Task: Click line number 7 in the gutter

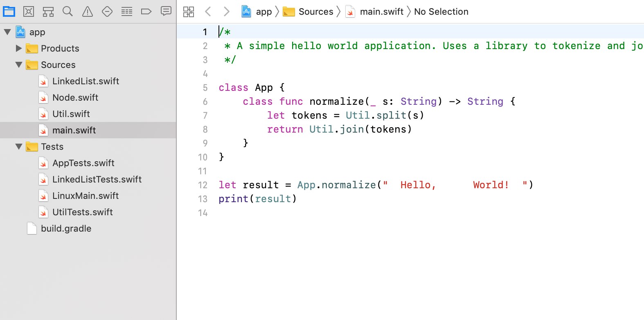Action: click(x=205, y=116)
